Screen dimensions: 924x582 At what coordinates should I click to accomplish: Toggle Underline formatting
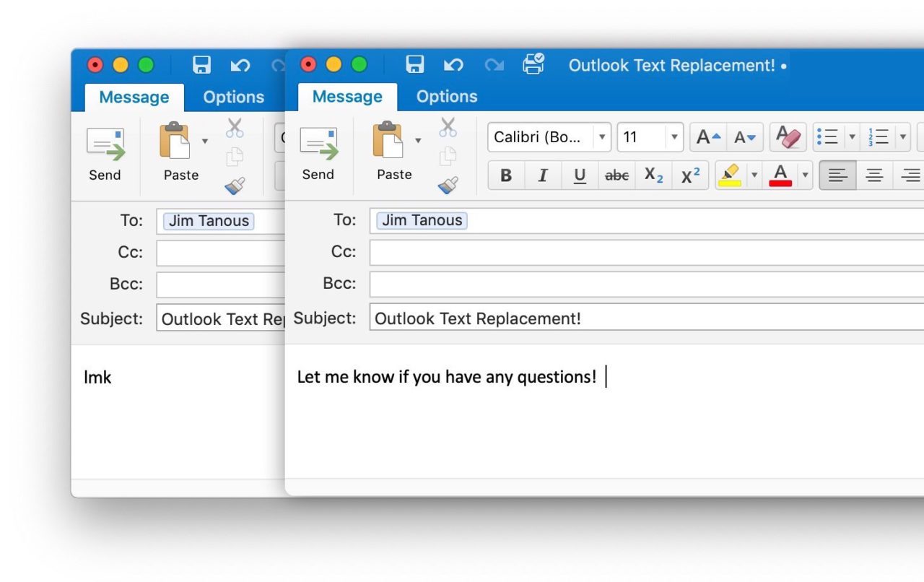coord(580,175)
